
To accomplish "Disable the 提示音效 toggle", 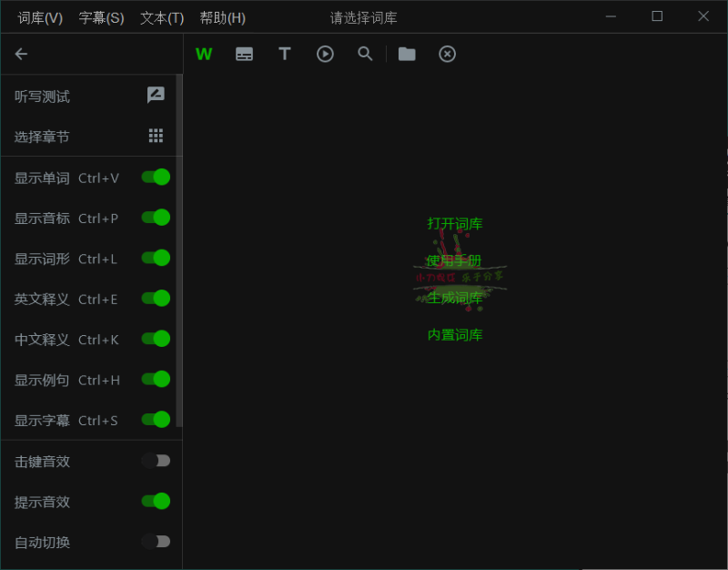I will pos(155,502).
